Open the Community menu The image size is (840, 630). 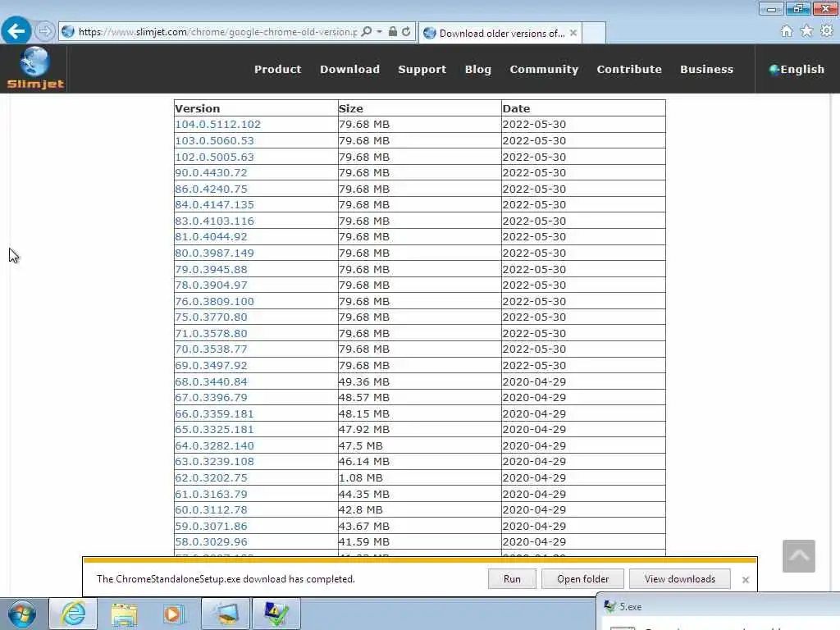(544, 69)
